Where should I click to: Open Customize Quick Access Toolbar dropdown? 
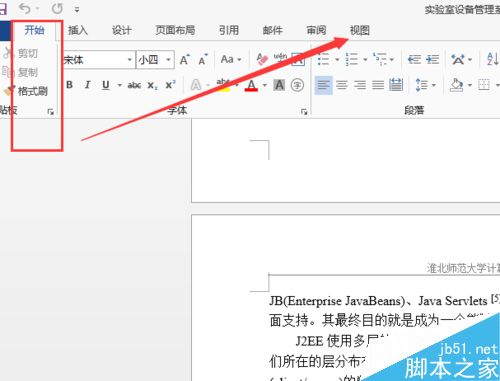pos(77,9)
